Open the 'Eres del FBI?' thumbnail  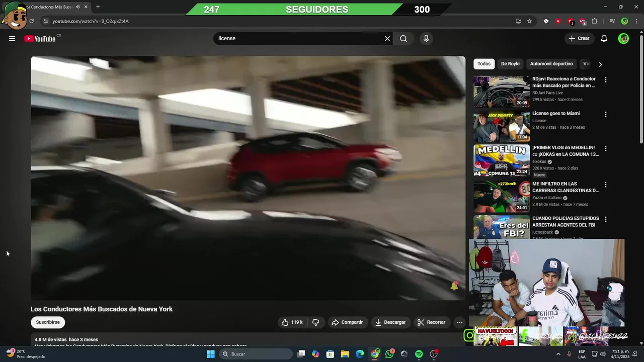coord(501,227)
